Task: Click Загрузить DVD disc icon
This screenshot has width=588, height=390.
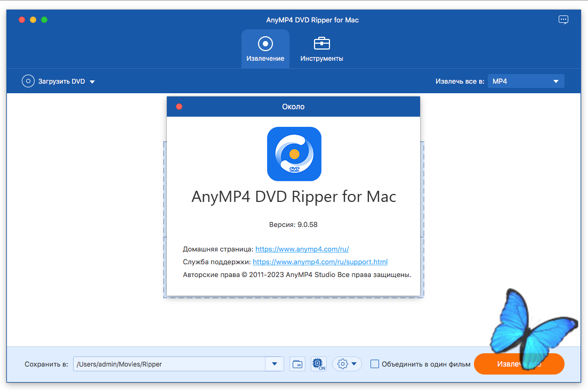Action: tap(28, 82)
